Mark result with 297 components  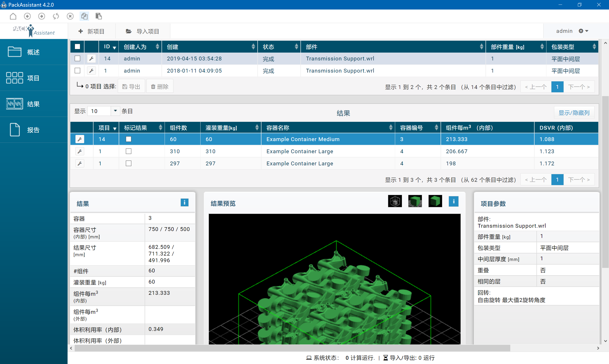(128, 163)
